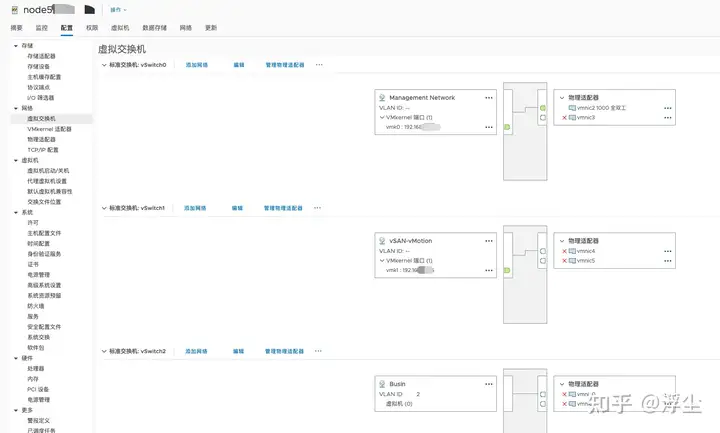Collapse 物理适配器 list of vSwitch2

click(x=562, y=384)
